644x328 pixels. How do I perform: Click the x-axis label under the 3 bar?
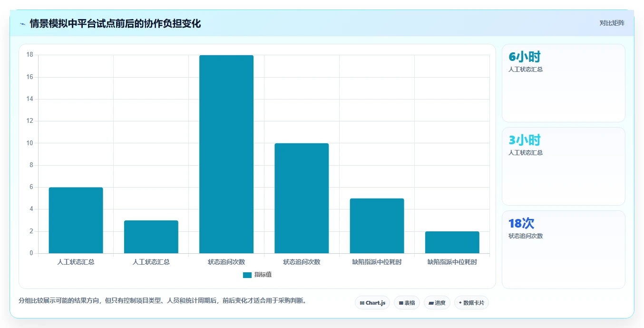pos(151,262)
